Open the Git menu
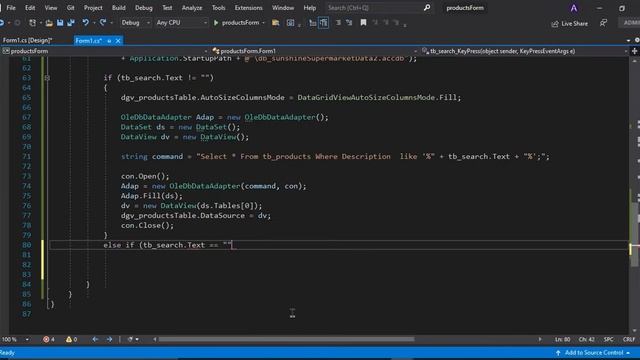This screenshot has width=640, height=360. (x=71, y=8)
